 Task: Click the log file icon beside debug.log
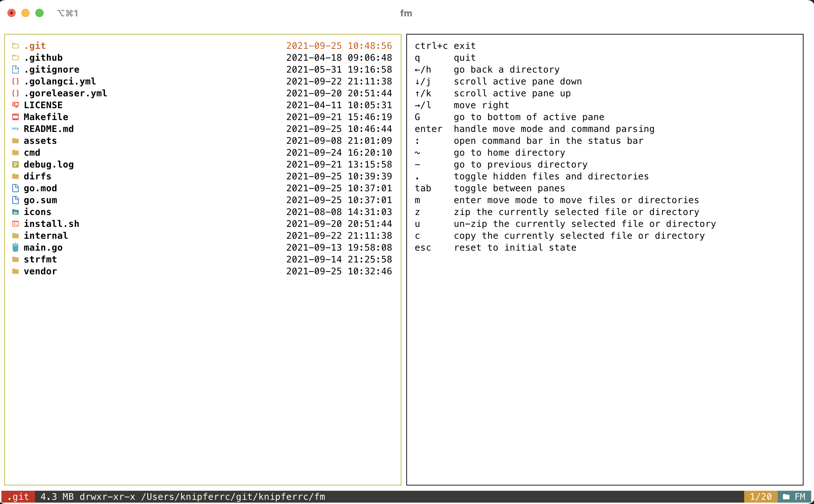(x=15, y=164)
